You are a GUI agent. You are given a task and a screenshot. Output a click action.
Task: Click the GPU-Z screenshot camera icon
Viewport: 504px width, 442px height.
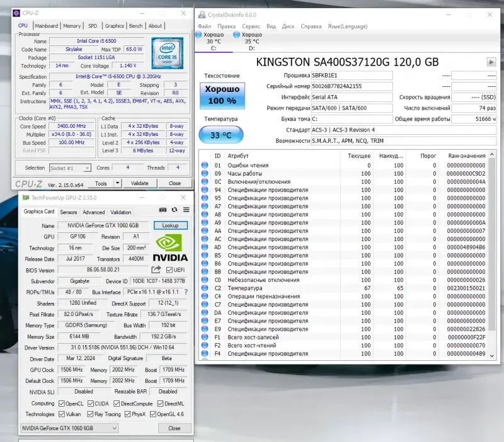(x=164, y=209)
